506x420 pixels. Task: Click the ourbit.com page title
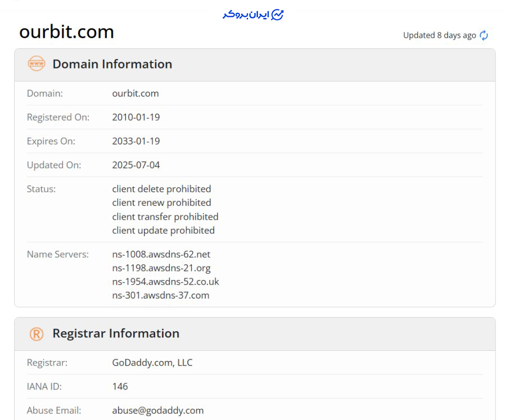point(66,31)
